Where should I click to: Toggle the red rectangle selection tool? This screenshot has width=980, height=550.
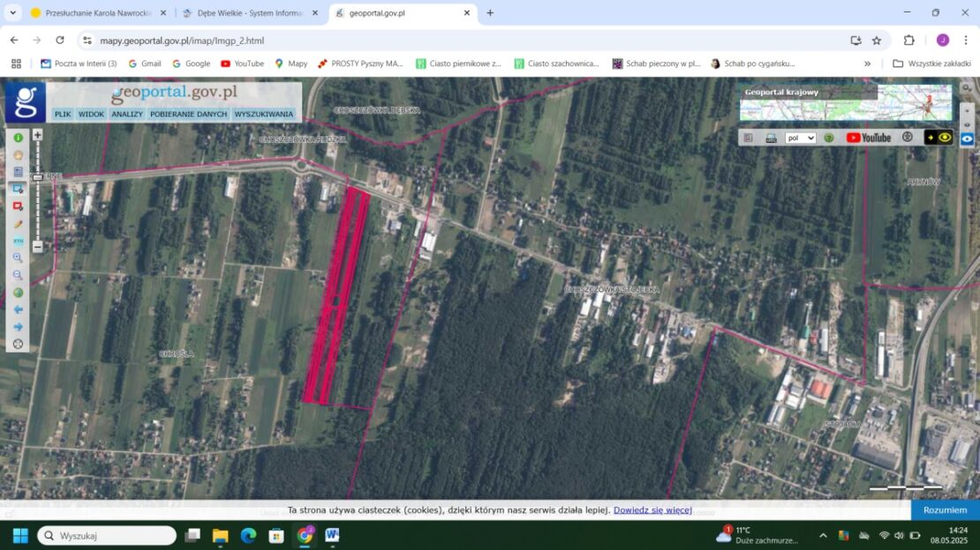(x=18, y=207)
